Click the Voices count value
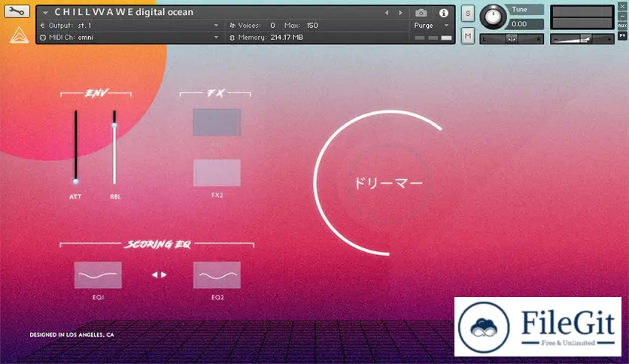This screenshot has height=364, width=629. (273, 26)
